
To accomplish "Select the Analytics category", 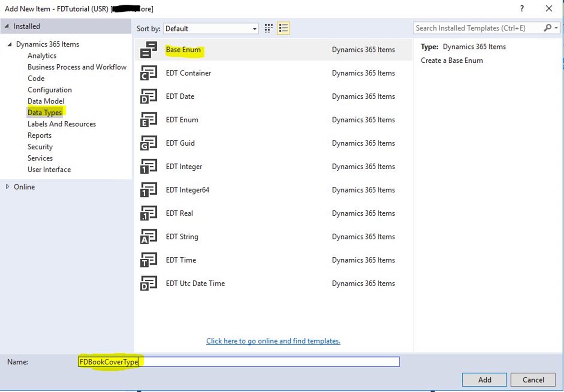I will (42, 56).
